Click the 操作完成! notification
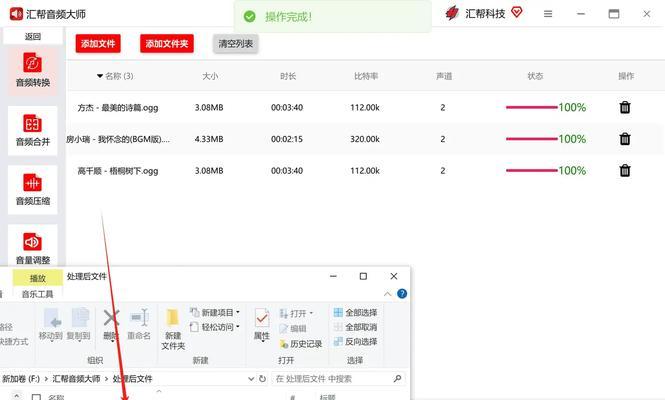The image size is (665, 400). click(332, 17)
